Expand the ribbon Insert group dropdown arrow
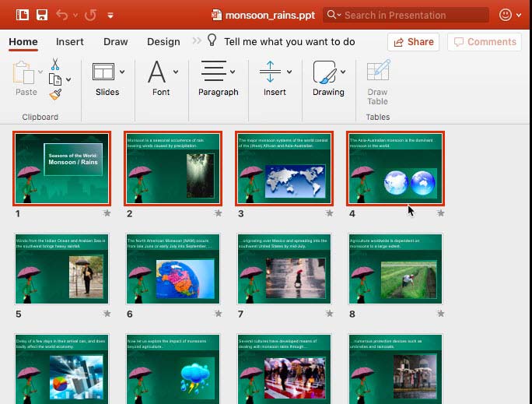 tap(289, 72)
